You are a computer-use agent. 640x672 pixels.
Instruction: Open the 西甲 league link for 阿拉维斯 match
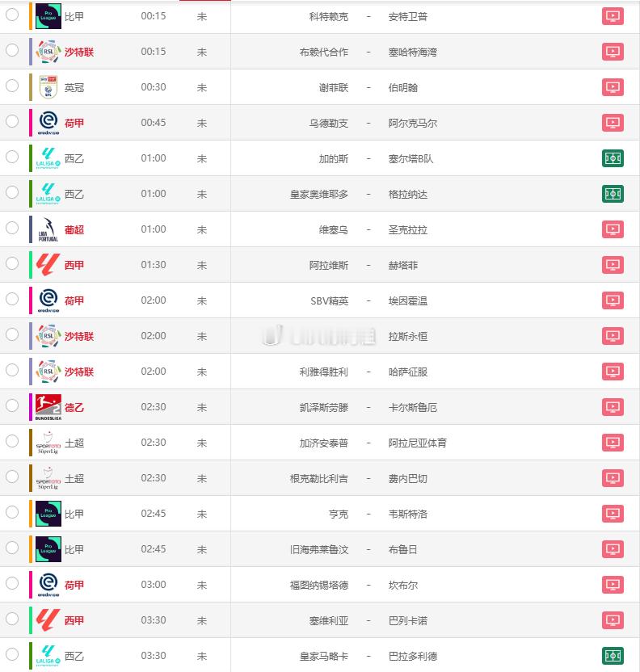coord(74,265)
